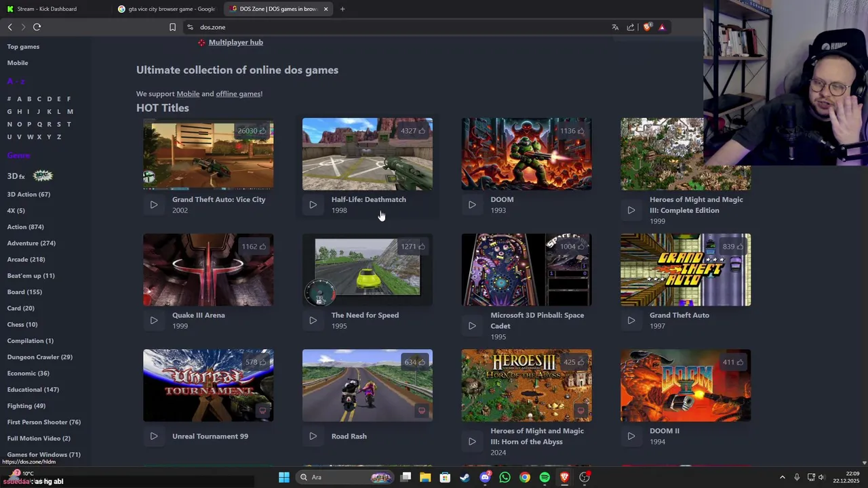Like DOOM II 411 thumbs-up
868x488 pixels.
click(x=733, y=363)
